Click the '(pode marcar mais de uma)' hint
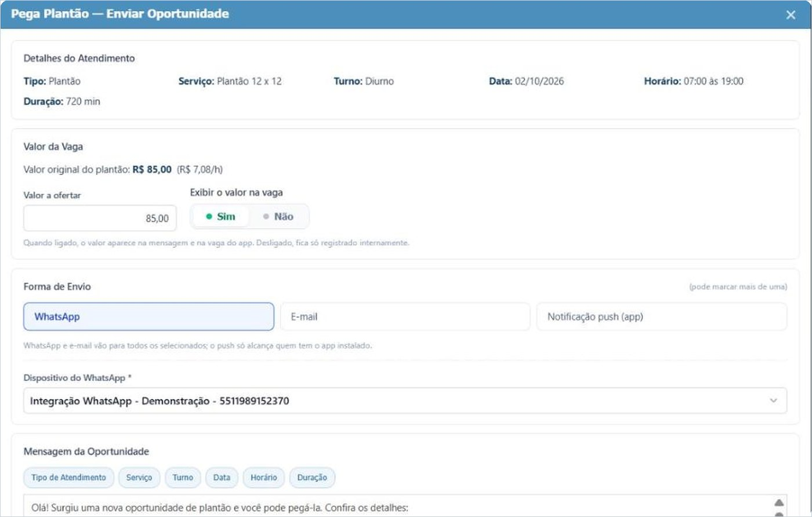This screenshot has width=812, height=517. pos(738,287)
